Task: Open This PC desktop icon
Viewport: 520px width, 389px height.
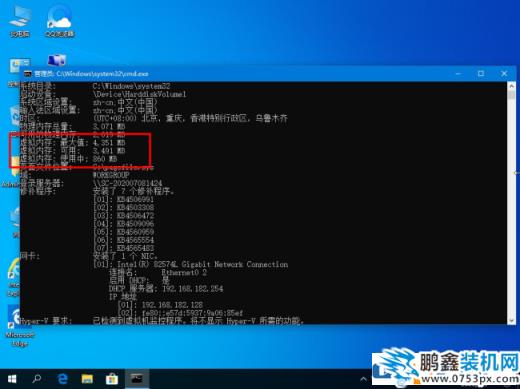Action: pyautogui.click(x=20, y=21)
